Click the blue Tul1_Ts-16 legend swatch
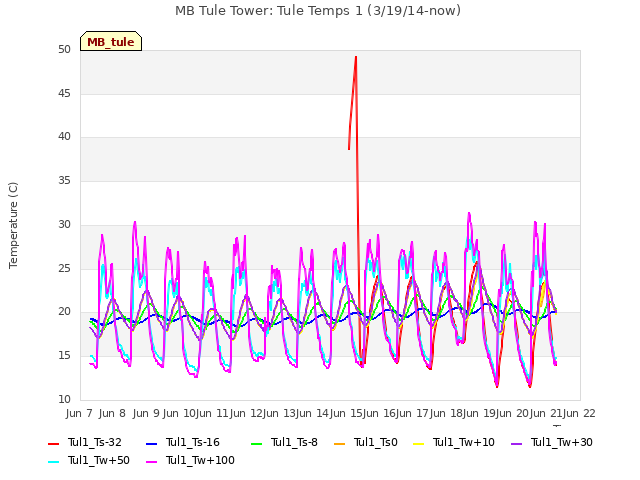 point(151,443)
